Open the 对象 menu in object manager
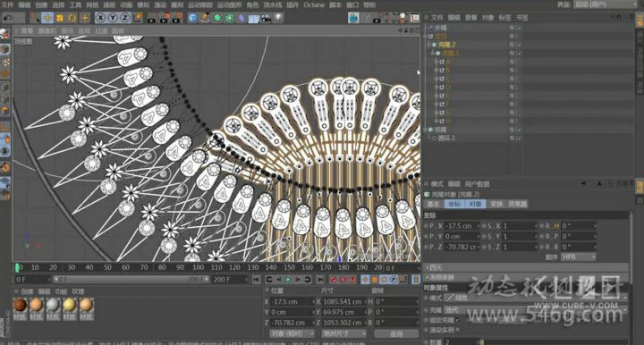The width and height of the screenshot is (644, 345). tap(487, 18)
